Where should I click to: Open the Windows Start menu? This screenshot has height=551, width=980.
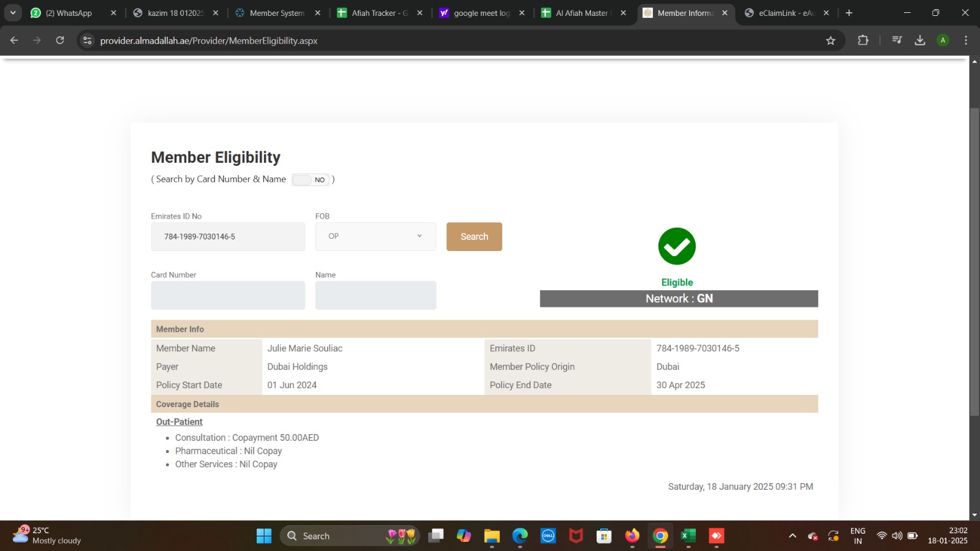(264, 536)
